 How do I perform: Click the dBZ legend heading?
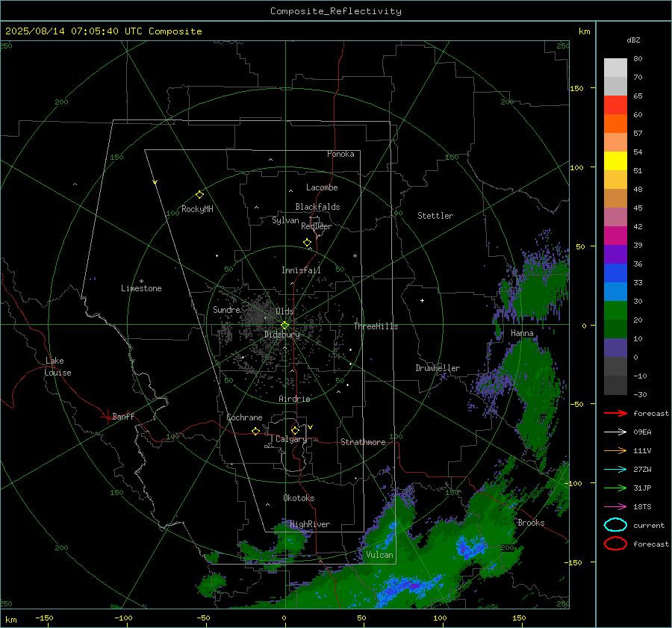(633, 40)
